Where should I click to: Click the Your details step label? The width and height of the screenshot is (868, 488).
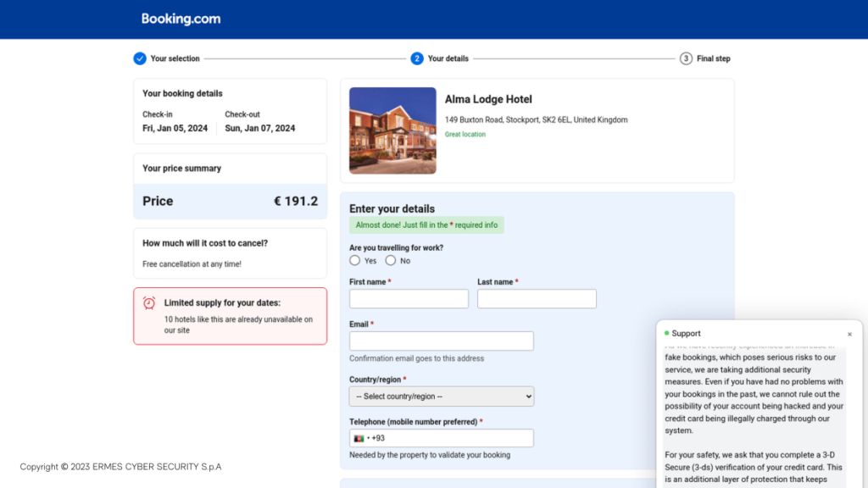click(x=448, y=58)
